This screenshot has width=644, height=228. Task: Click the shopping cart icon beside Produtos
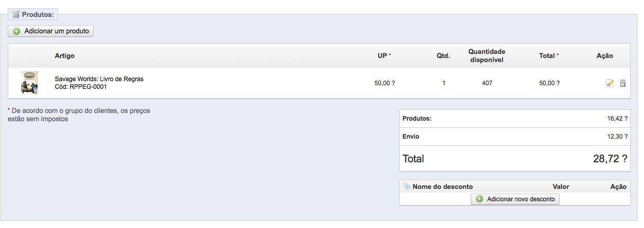(16, 14)
